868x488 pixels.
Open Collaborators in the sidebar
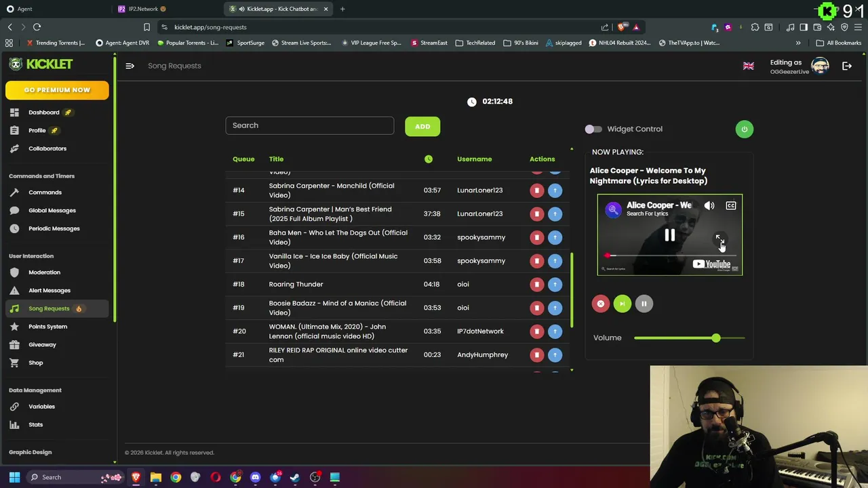(x=47, y=148)
